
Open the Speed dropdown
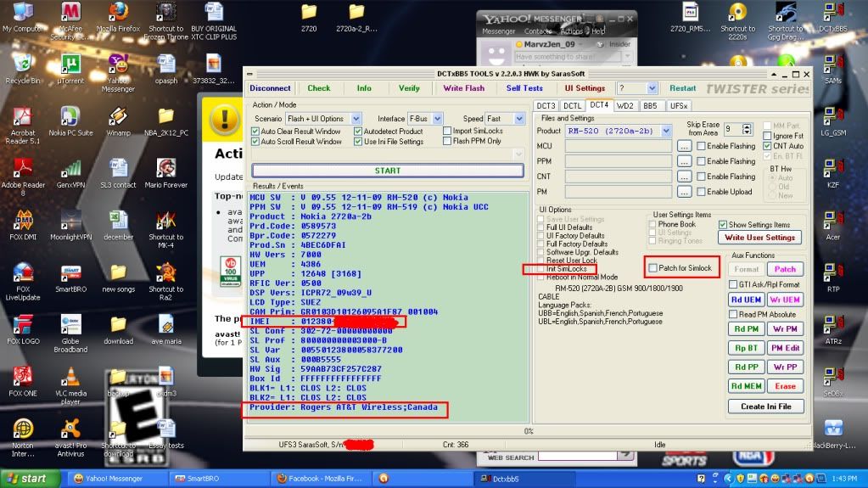coord(519,119)
